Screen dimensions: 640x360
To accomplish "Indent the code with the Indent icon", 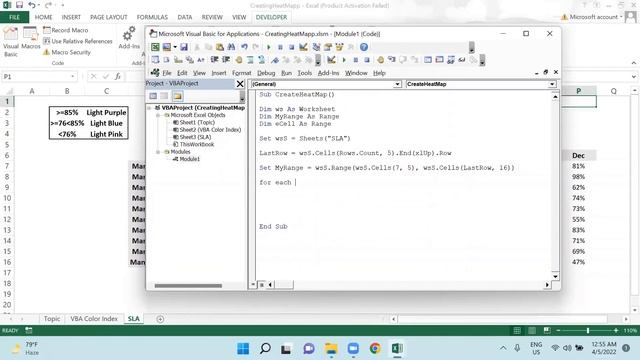I will tap(214, 60).
